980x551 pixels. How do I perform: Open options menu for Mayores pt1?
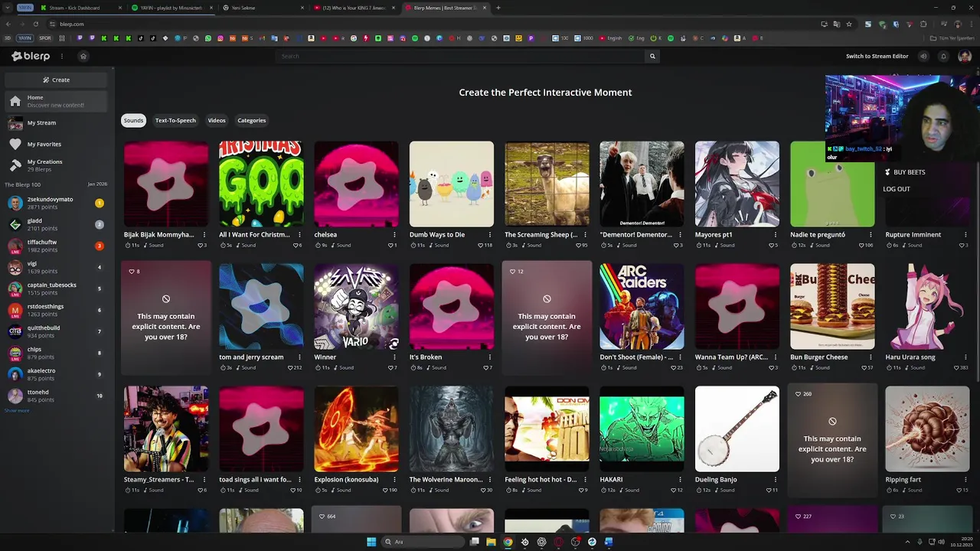coord(776,235)
